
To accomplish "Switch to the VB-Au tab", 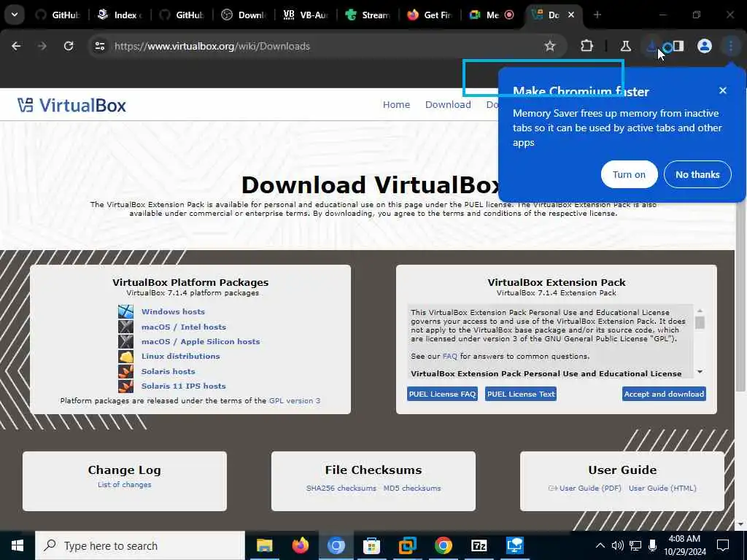I will click(x=306, y=15).
